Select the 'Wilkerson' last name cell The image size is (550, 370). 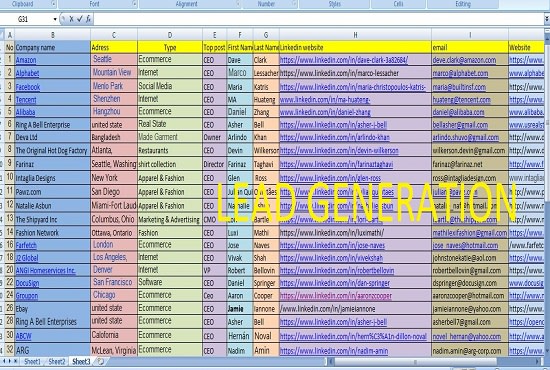pyautogui.click(x=266, y=150)
